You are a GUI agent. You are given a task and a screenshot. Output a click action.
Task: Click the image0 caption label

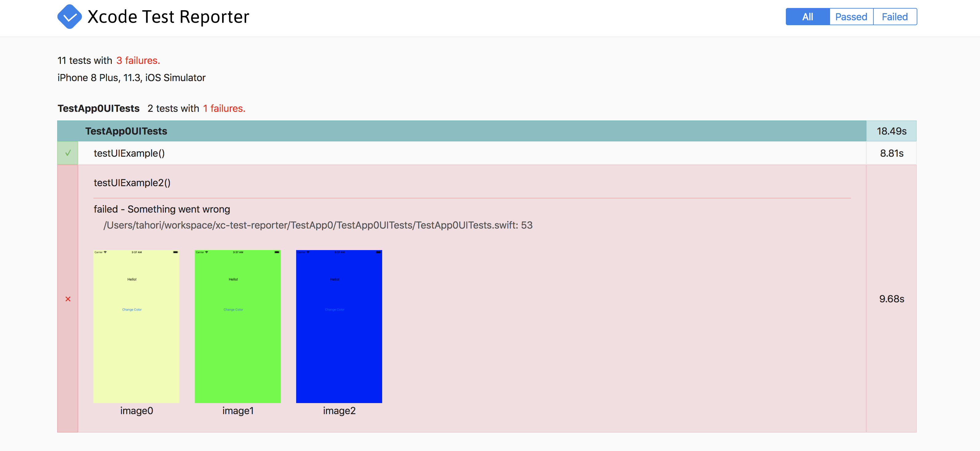click(136, 411)
